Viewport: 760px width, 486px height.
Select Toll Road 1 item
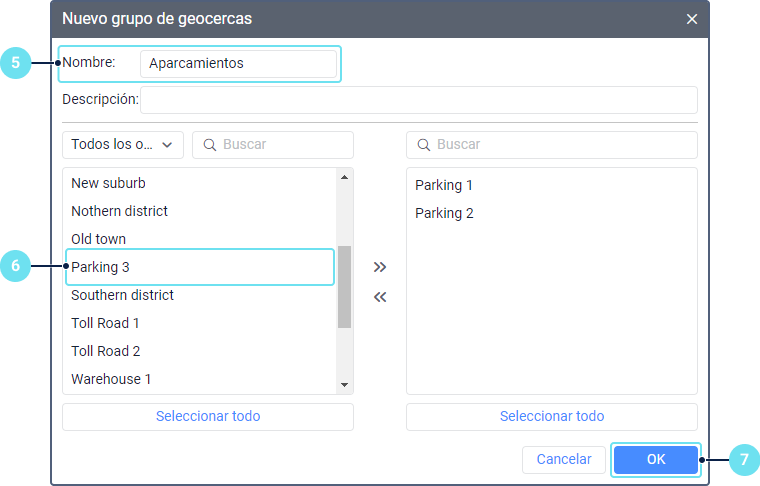105,323
